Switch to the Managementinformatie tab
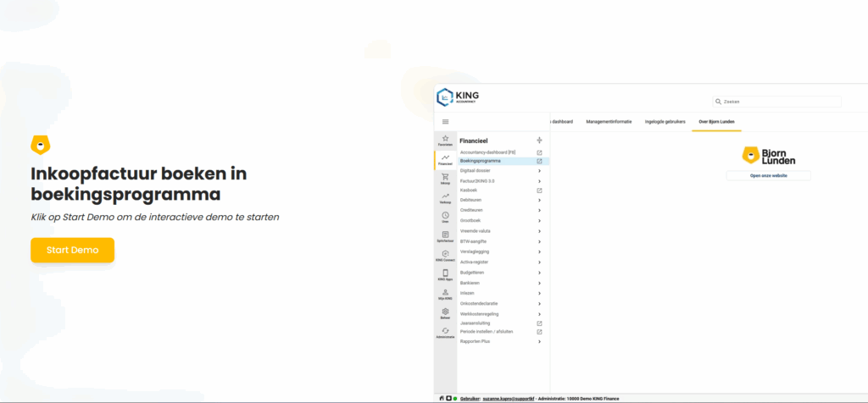Screen dimensions: 868x403 pyautogui.click(x=609, y=122)
